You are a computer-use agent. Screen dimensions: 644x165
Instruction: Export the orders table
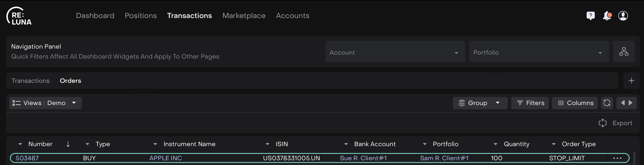(x=615, y=123)
